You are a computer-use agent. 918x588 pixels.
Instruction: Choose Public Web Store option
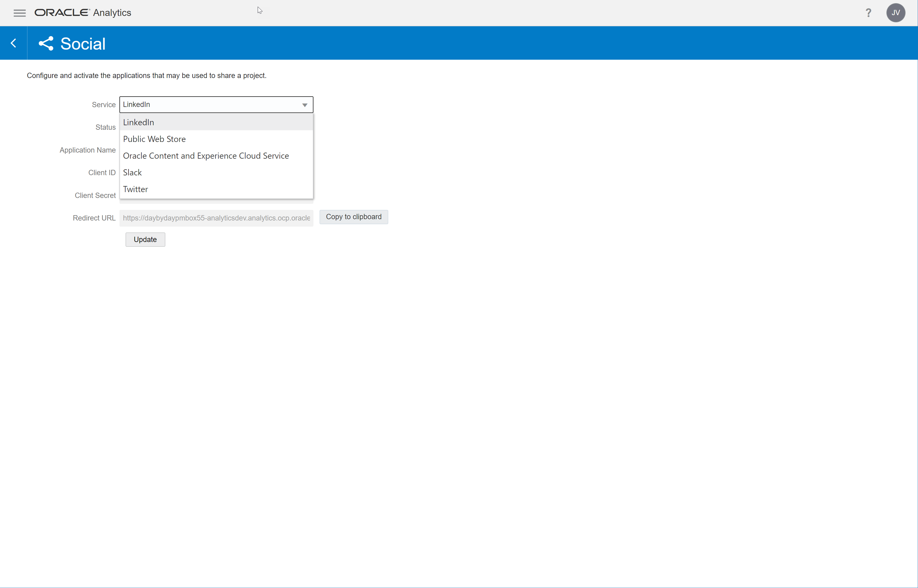tap(217, 139)
